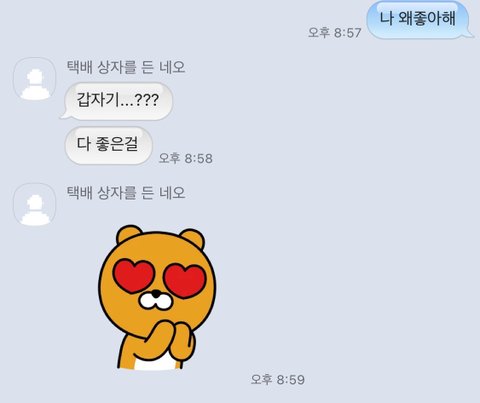480x403 pixels.
Task: Click Ryan's left ear on the sticker
Action: [x=128, y=234]
